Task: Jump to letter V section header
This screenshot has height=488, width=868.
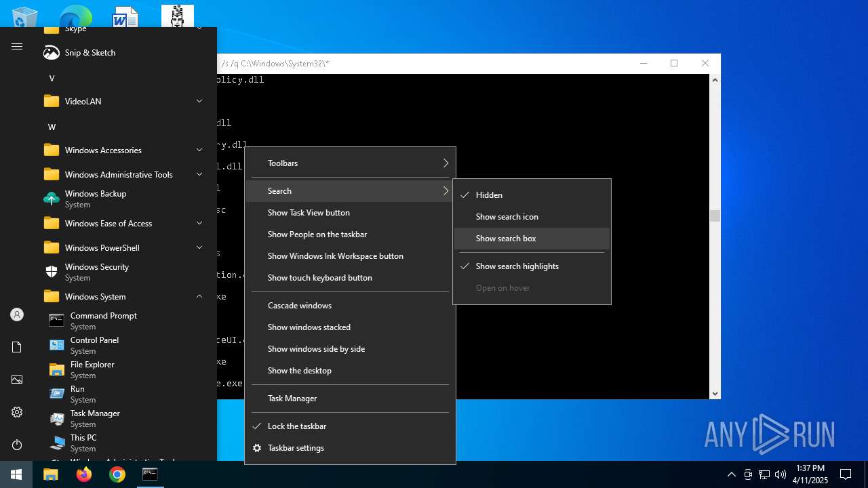Action: pos(52,79)
